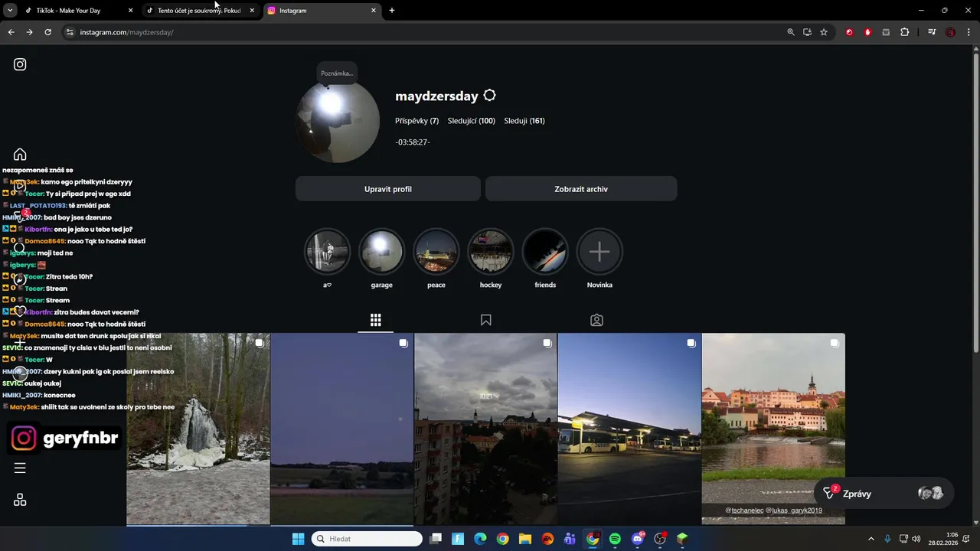980x551 pixels.
Task: Open the sidebar hamburger menu
Action: 20,468
